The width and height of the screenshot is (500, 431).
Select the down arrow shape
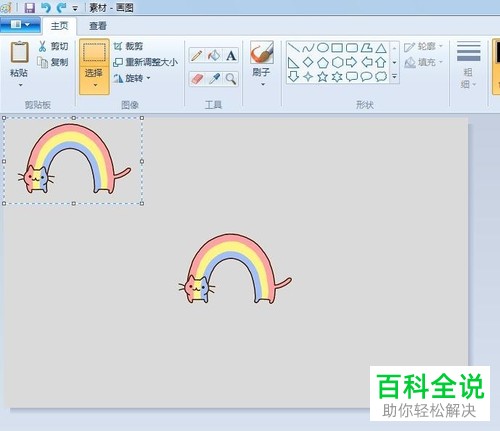pyautogui.click(x=293, y=77)
